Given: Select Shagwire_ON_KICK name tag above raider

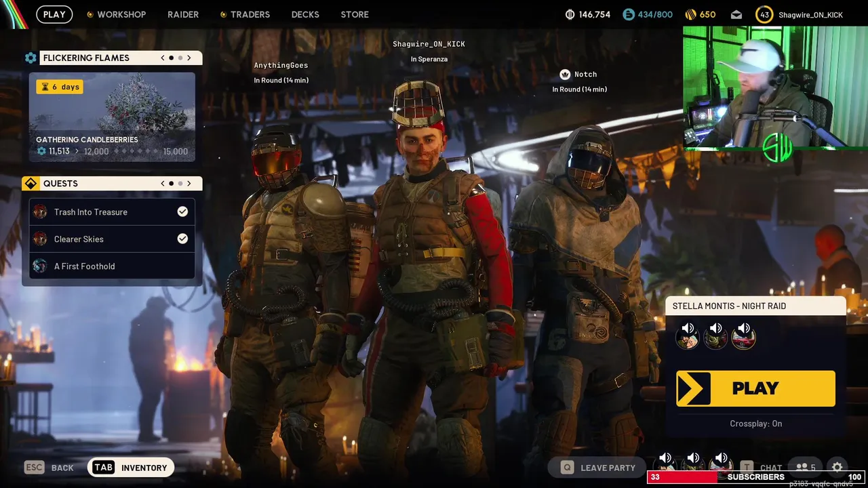Looking at the screenshot, I should point(429,44).
